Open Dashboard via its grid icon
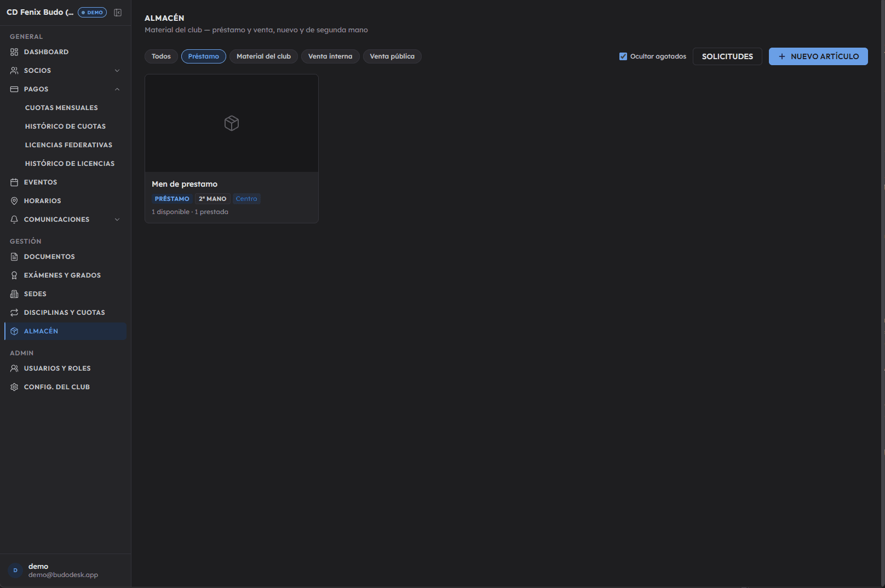885x588 pixels. click(x=14, y=52)
